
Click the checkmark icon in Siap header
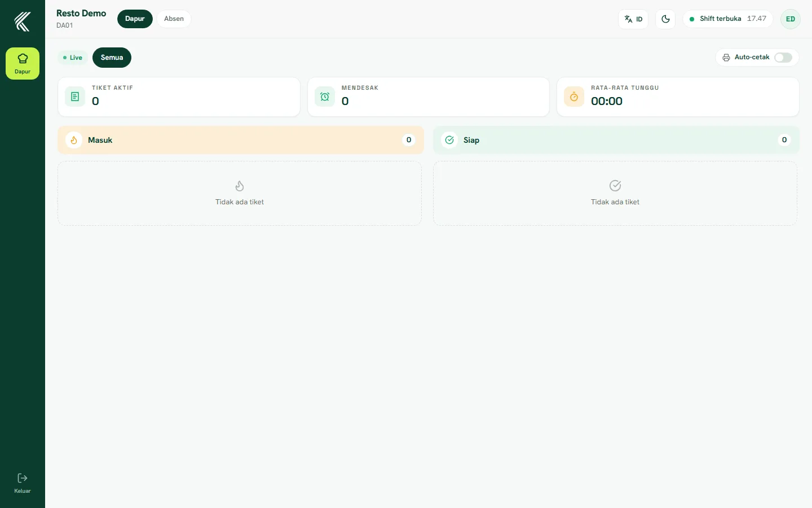tap(449, 140)
